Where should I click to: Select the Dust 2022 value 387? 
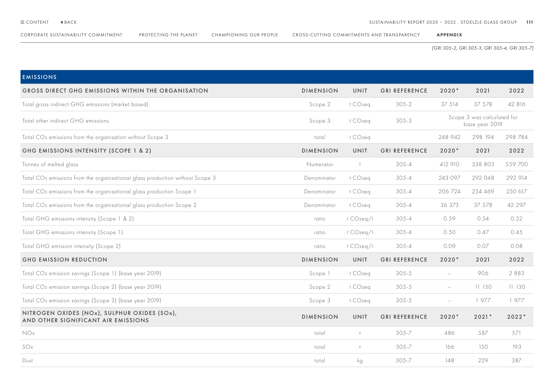(x=516, y=360)
